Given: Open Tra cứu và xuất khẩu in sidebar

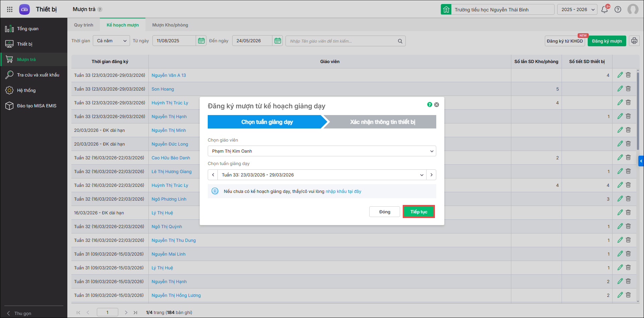Looking at the screenshot, I should pyautogui.click(x=34, y=75).
